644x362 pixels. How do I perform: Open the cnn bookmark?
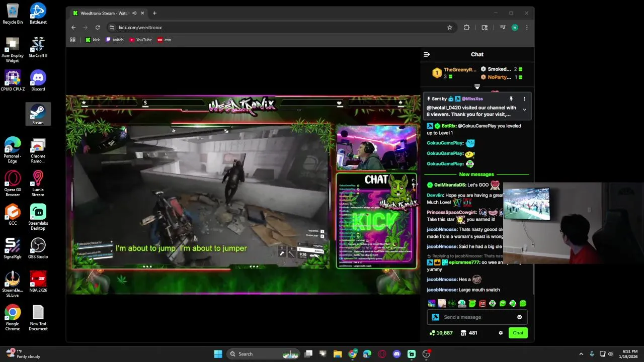click(164, 40)
